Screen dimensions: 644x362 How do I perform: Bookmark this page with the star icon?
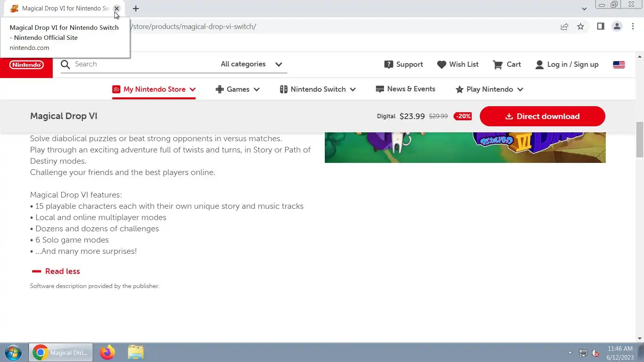[580, 27]
